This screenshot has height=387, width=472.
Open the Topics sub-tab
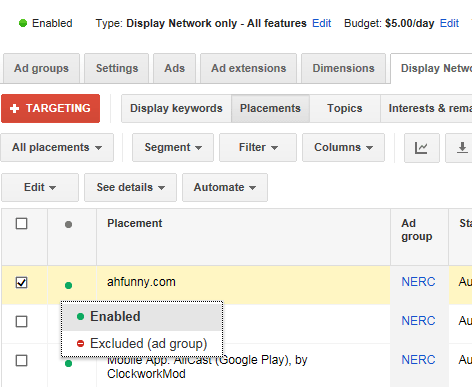pyautogui.click(x=345, y=109)
